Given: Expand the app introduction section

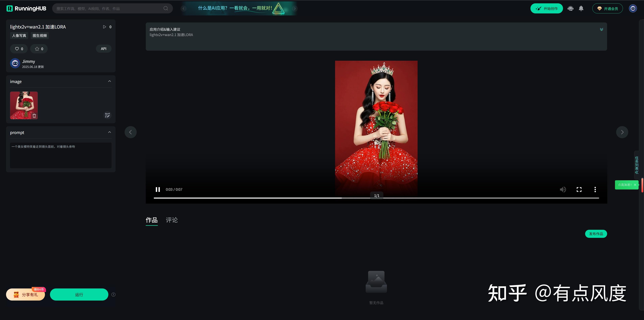Looking at the screenshot, I should point(601,30).
